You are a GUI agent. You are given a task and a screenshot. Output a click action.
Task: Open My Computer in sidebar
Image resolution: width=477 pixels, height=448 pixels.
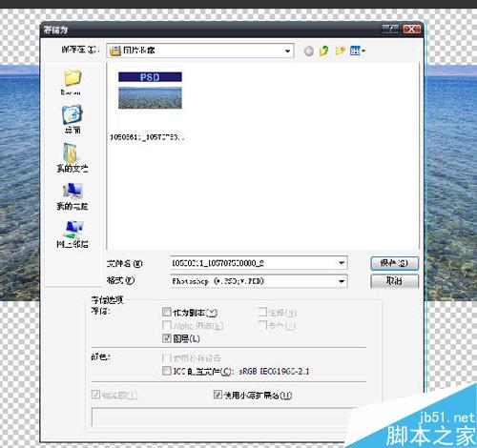73,196
